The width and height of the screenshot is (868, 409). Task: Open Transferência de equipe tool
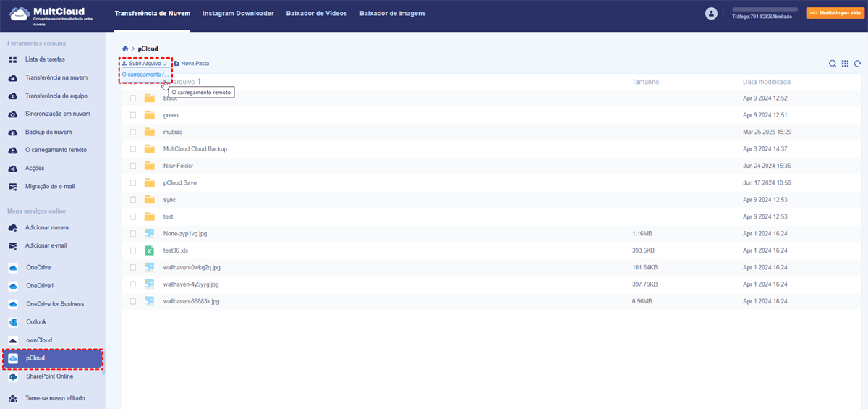56,96
